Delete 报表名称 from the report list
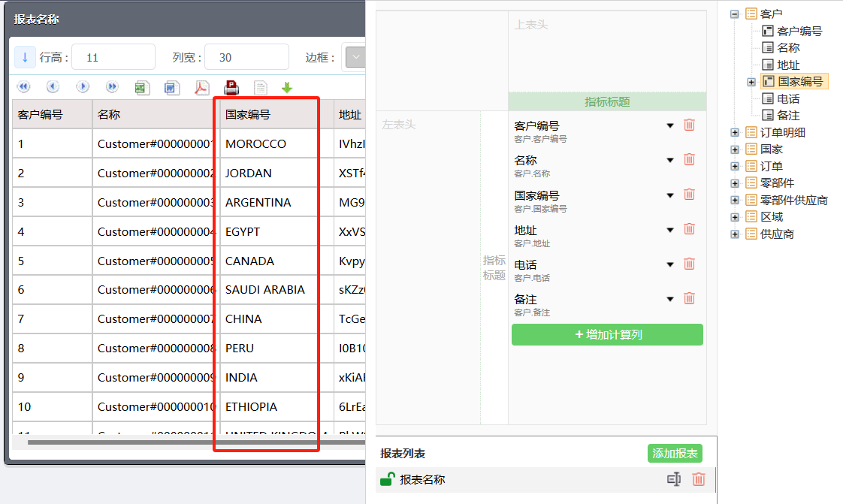The width and height of the screenshot is (843, 504). point(699,479)
